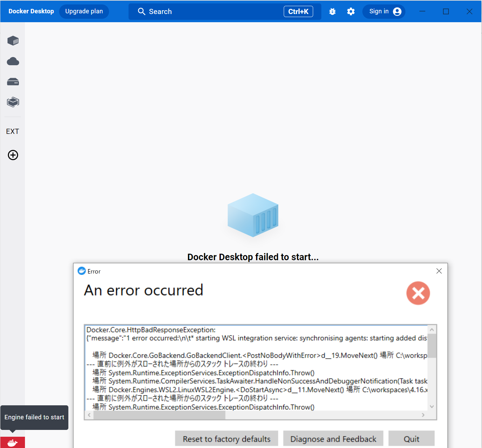Click the 'Engine failed to start' tooltip
The height and width of the screenshot is (448, 482).
tap(34, 417)
